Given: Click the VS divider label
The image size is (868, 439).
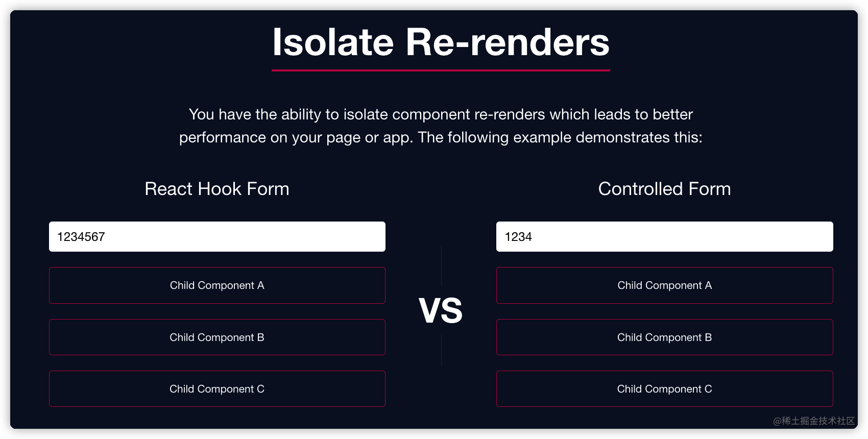Looking at the screenshot, I should (441, 310).
